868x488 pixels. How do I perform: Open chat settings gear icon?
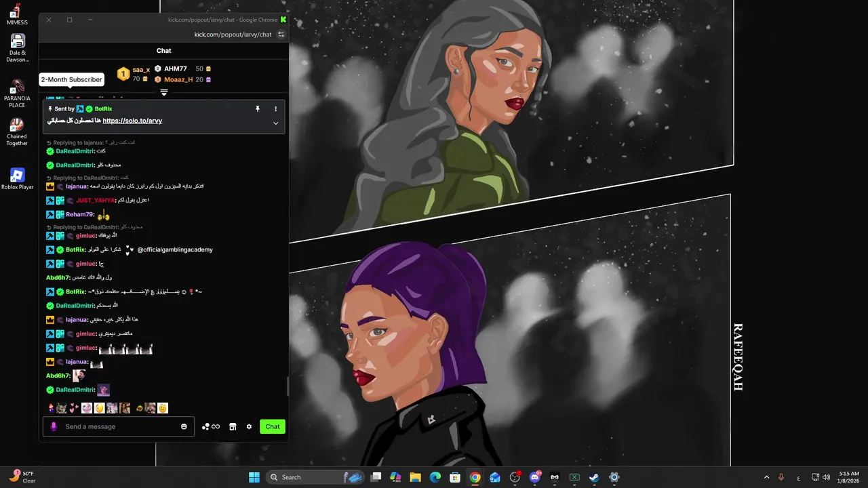click(249, 426)
